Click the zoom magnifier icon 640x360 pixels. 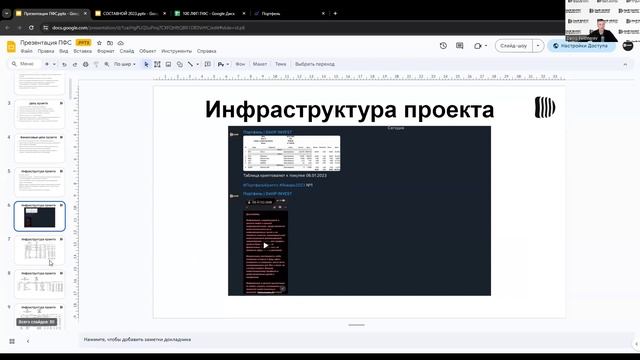(x=107, y=64)
